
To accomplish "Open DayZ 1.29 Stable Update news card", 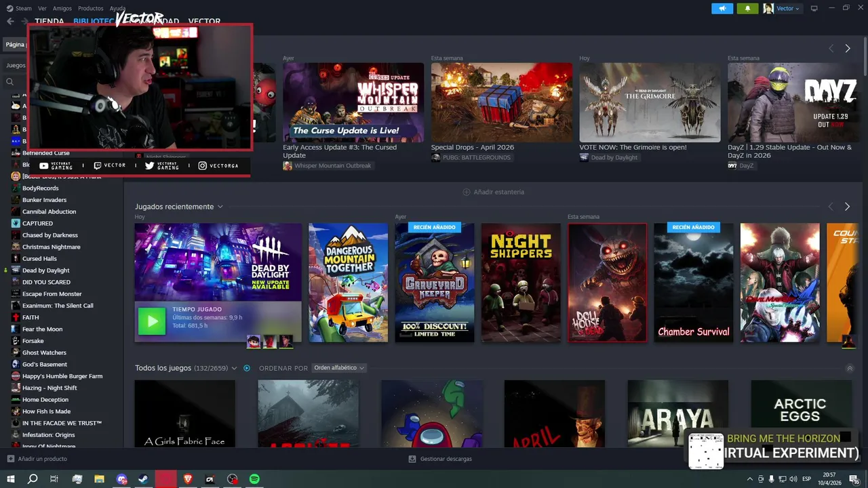I will click(794, 102).
